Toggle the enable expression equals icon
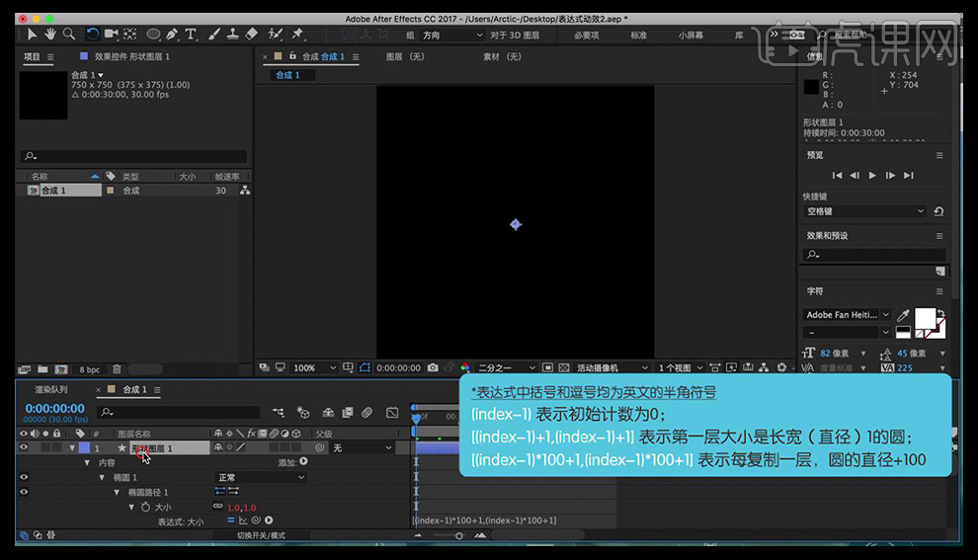978x560 pixels. [x=231, y=520]
